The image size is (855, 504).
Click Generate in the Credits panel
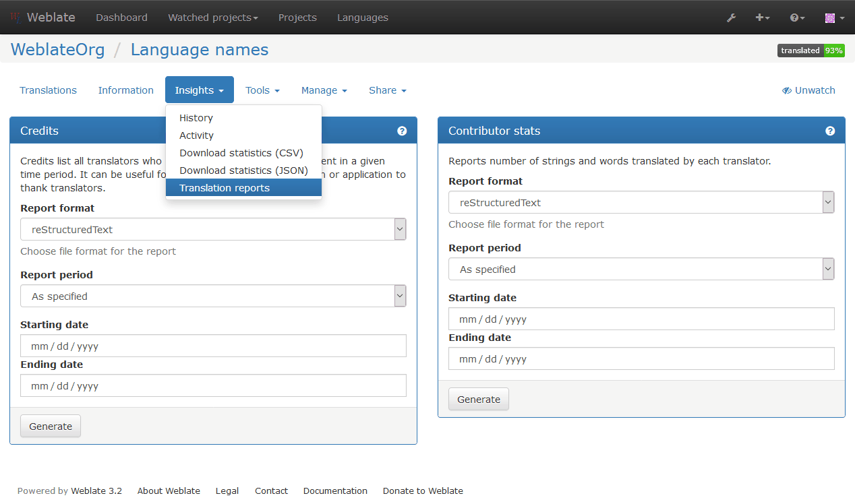point(51,426)
